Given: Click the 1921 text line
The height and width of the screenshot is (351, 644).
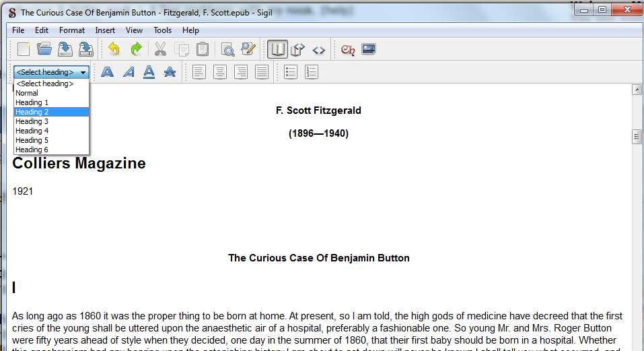Looking at the screenshot, I should pos(23,191).
